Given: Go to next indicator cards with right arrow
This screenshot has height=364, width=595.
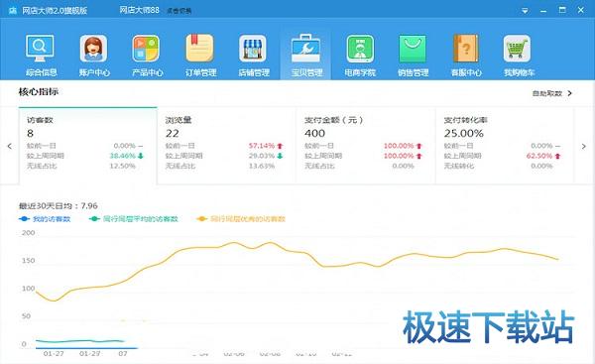Looking at the screenshot, I should [584, 146].
